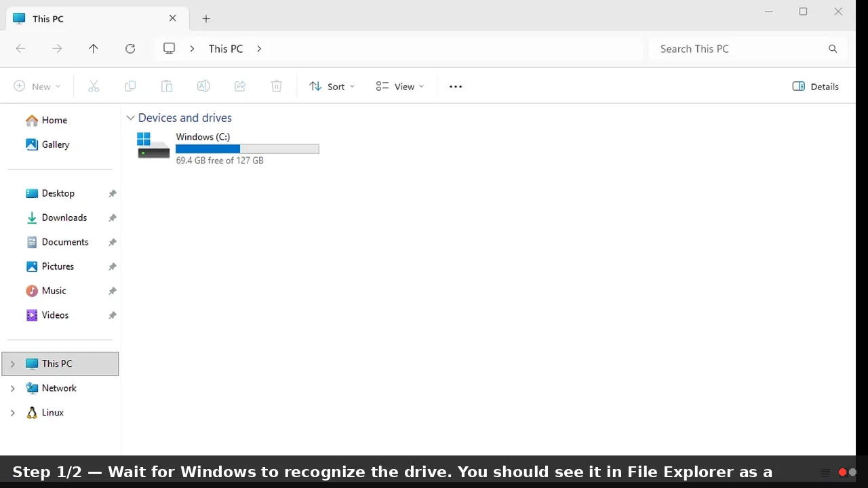Maximize the File Explorer window

(x=804, y=12)
